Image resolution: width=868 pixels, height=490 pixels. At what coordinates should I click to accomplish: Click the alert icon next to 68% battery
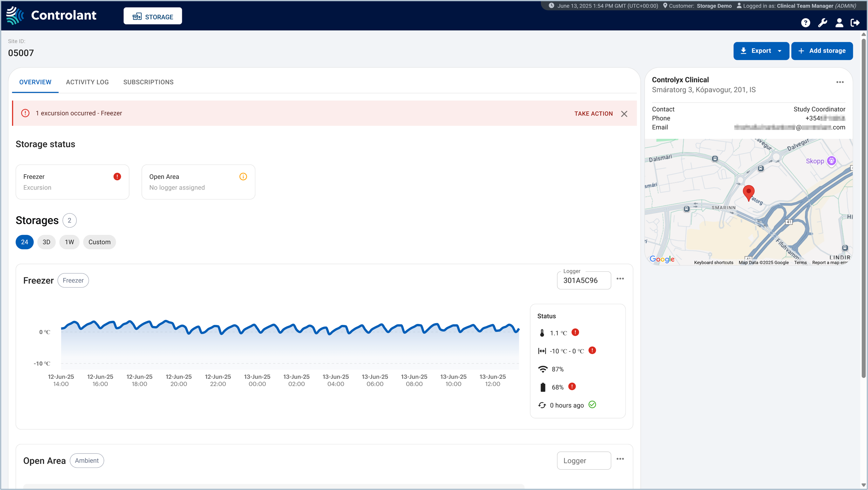tap(572, 386)
